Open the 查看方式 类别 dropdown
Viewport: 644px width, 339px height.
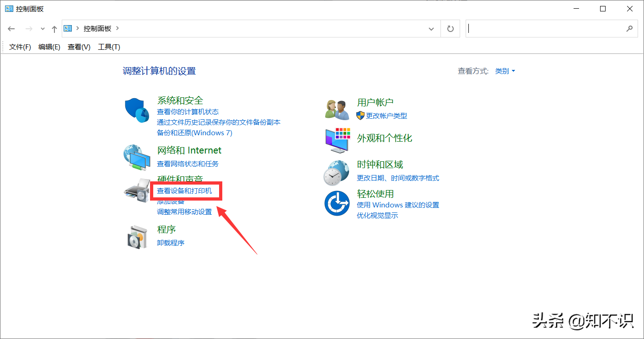504,71
